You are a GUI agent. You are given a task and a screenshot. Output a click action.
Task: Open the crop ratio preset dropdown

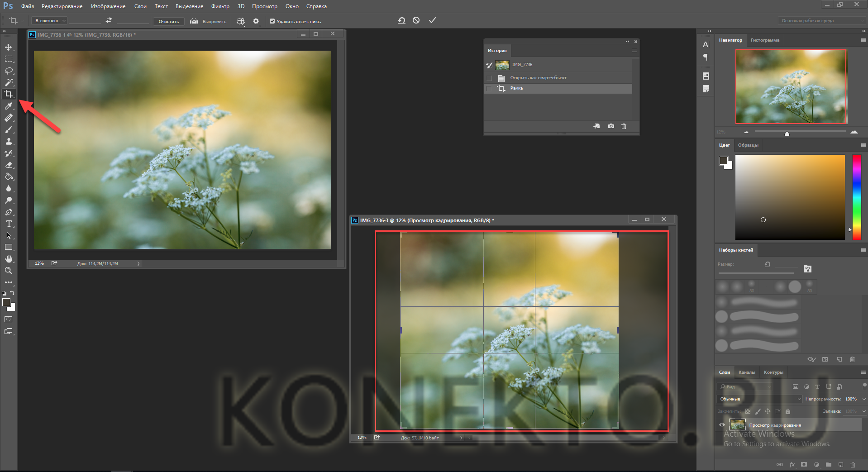(x=50, y=21)
